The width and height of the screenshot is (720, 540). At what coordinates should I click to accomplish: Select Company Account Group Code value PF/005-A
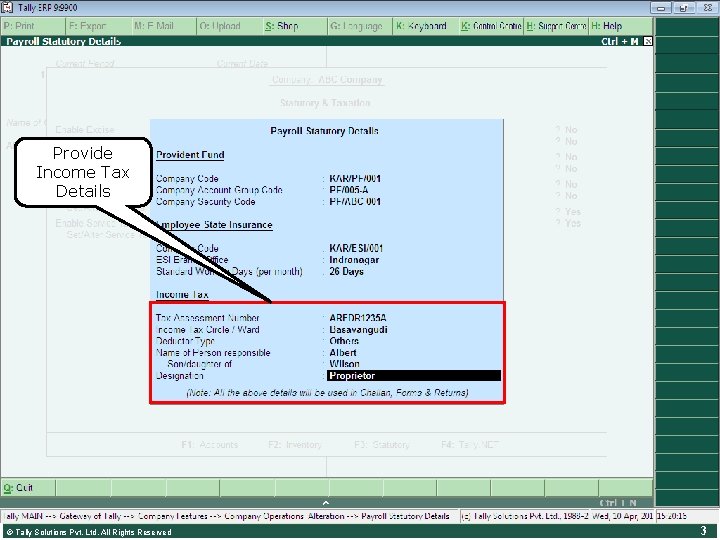tap(349, 190)
